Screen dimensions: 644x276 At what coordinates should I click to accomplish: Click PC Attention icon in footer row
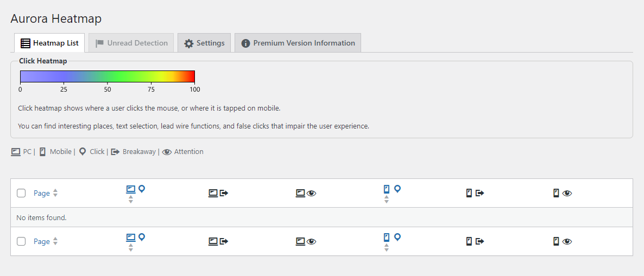coord(306,241)
